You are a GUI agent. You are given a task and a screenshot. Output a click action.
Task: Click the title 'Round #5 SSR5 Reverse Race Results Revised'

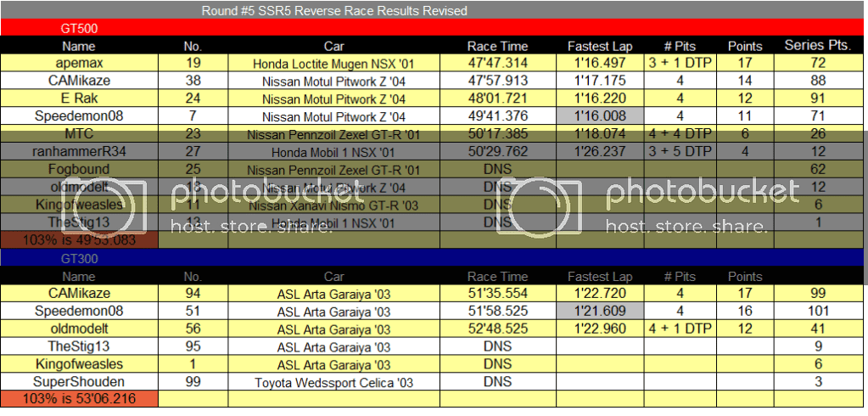pyautogui.click(x=334, y=10)
